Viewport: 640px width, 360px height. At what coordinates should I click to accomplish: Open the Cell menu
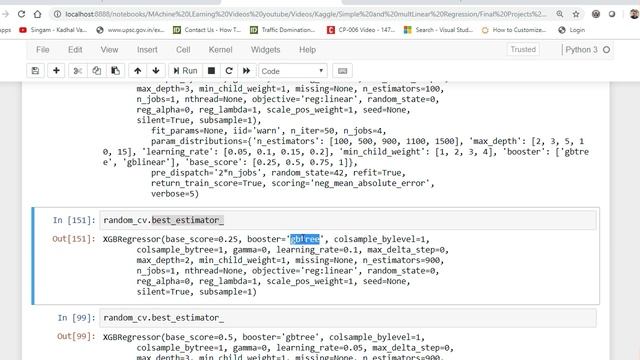tap(183, 50)
